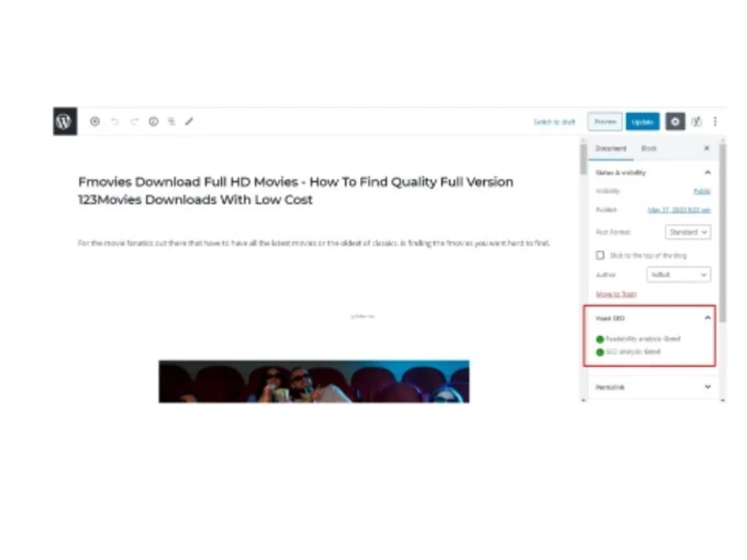Select the cinema audience image
This screenshot has height=560, width=747.
[x=314, y=382]
